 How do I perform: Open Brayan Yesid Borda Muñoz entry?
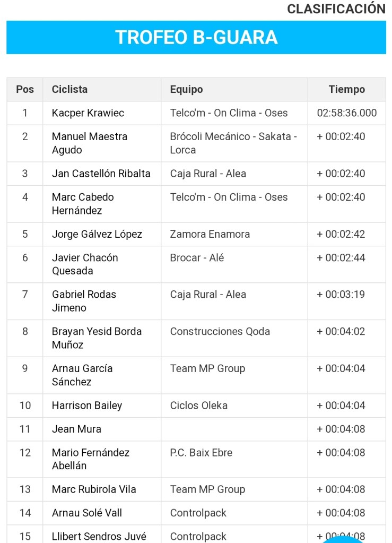97,338
